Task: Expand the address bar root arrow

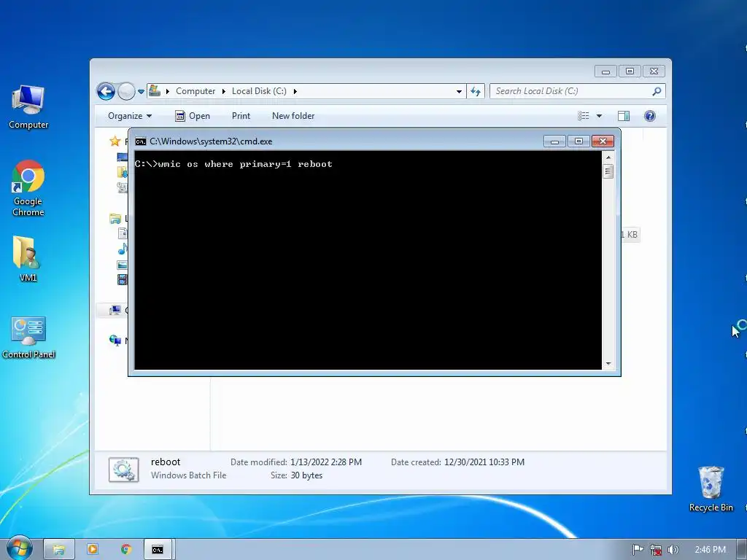Action: pos(168,91)
